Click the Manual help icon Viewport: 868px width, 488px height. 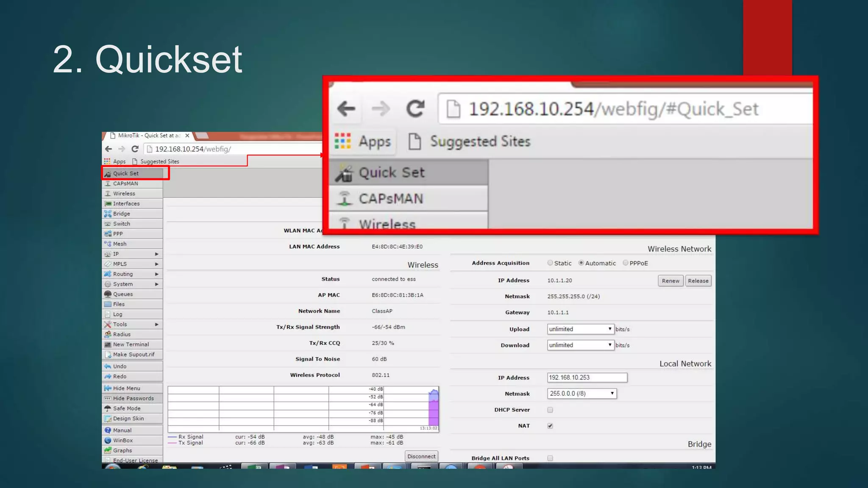pos(108,430)
